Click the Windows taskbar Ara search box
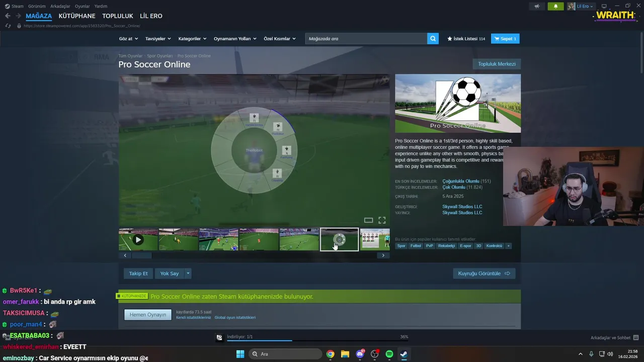The height and width of the screenshot is (362, 644). [x=285, y=354]
